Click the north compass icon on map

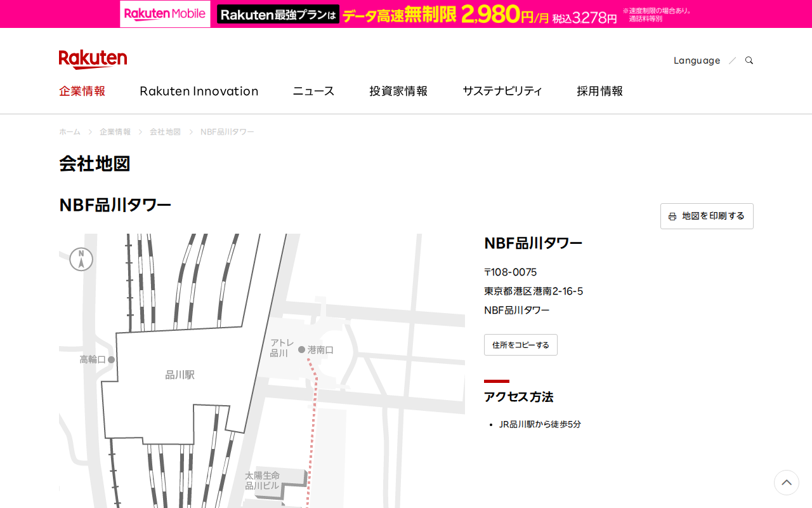(81, 259)
